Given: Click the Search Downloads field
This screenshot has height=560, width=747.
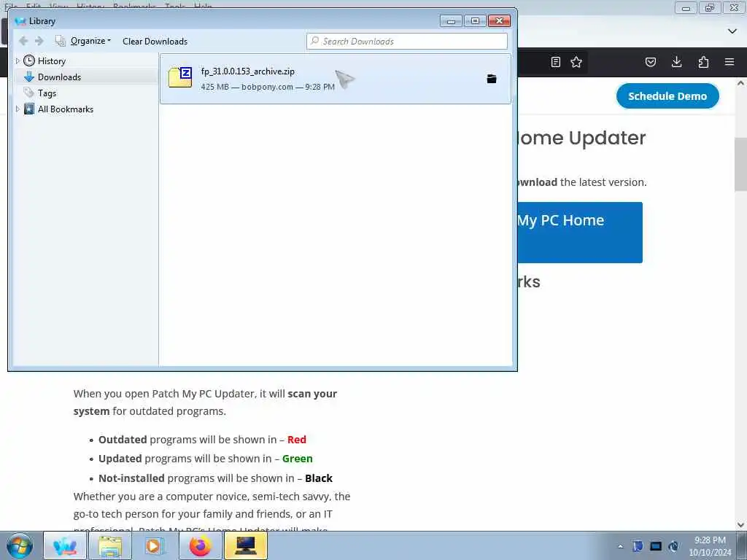Looking at the screenshot, I should 407,42.
